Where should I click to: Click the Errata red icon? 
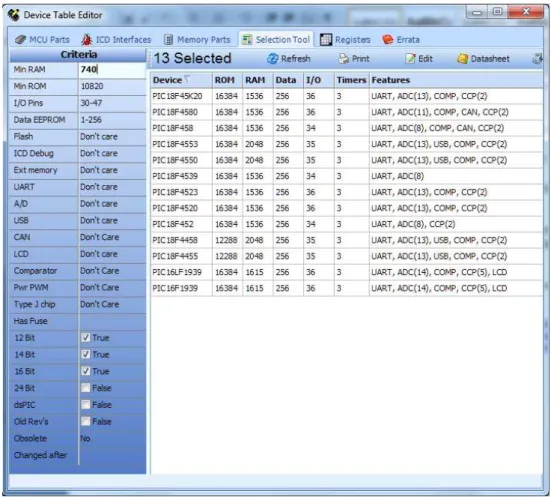click(388, 39)
